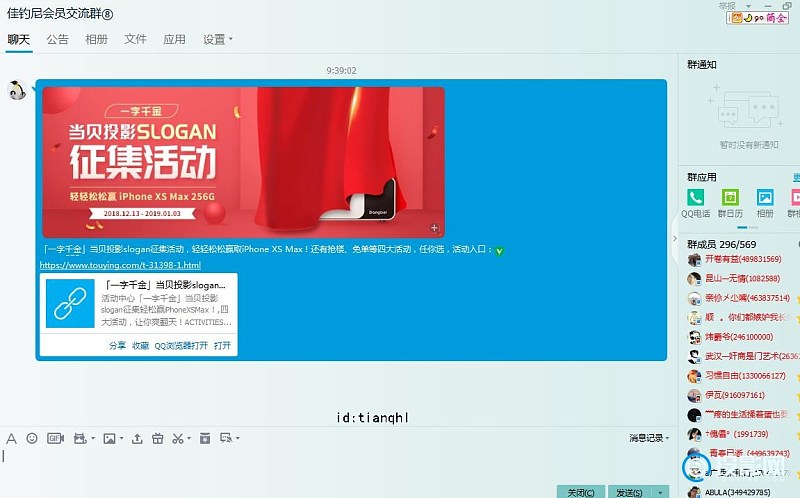The height and width of the screenshot is (498, 800).
Task: Click the send picture icon
Action: (x=109, y=438)
